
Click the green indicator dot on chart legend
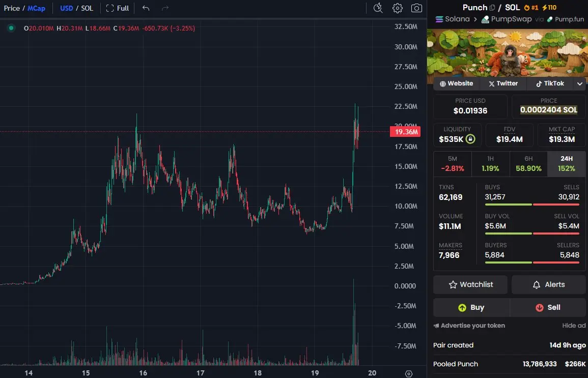click(x=11, y=27)
